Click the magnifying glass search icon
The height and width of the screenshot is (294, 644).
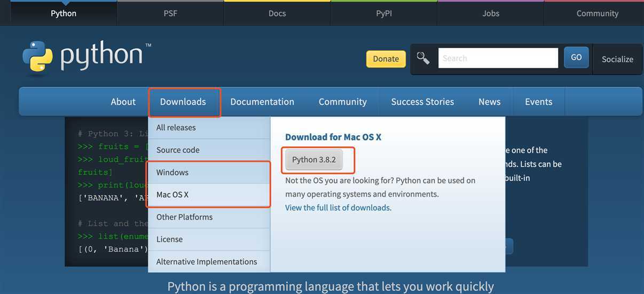click(x=423, y=58)
